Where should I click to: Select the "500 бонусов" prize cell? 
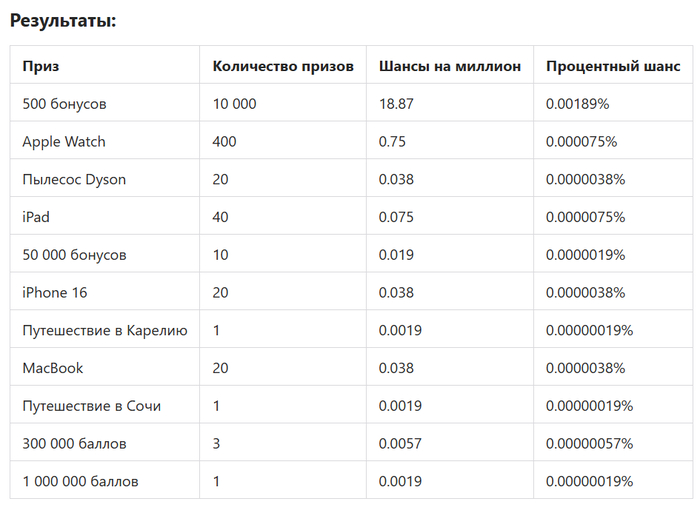[64, 104]
